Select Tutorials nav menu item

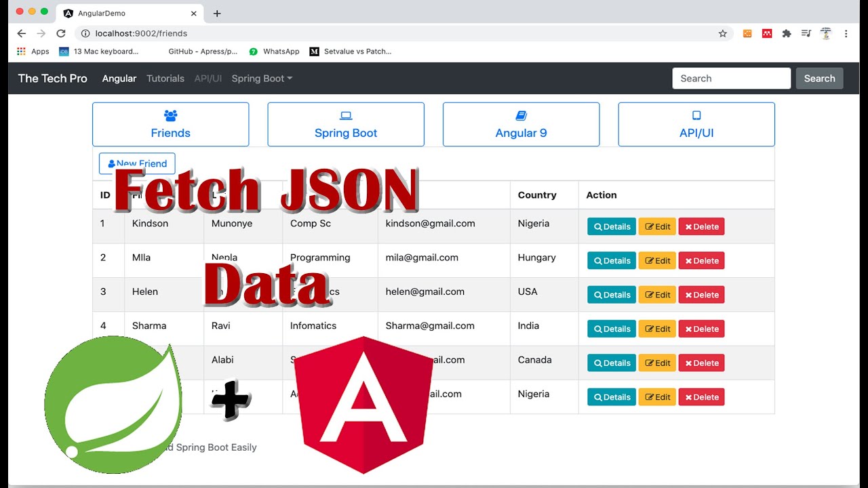pyautogui.click(x=165, y=79)
